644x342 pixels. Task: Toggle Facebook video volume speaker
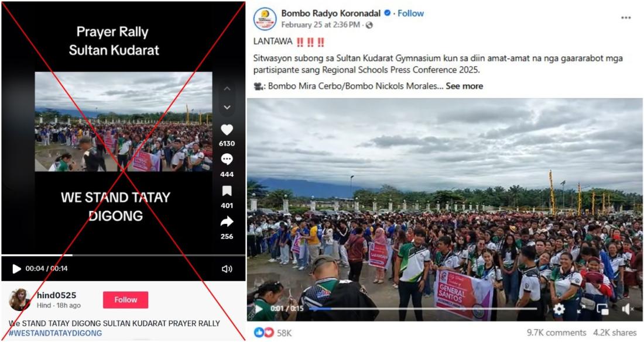[627, 309]
